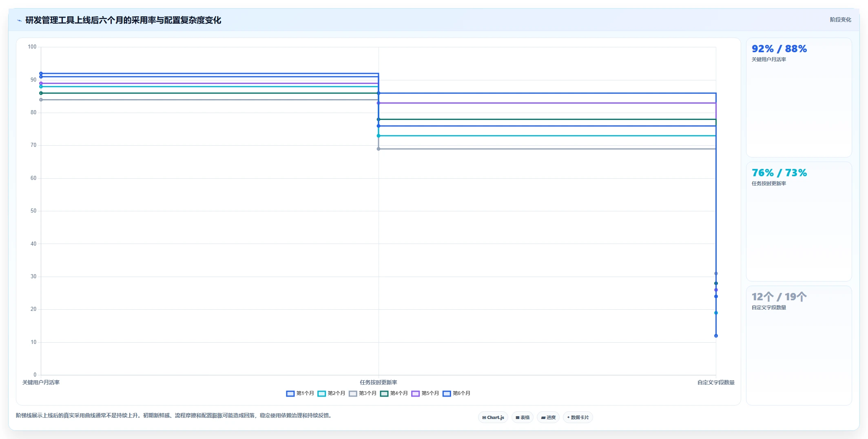868x439 pixels.
Task: Click the cyan data point at 19 on 自定义字段数量
Action: [716, 313]
